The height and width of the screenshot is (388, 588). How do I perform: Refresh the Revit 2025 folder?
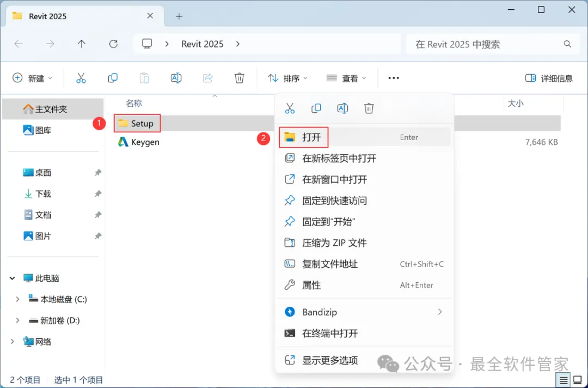[x=113, y=44]
